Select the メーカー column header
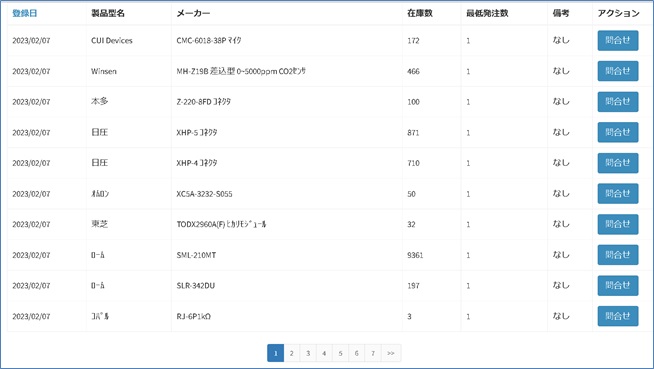This screenshot has width=654, height=369. pyautogui.click(x=193, y=13)
